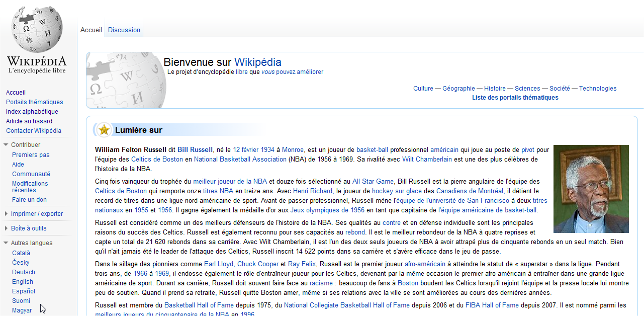This screenshot has width=644, height=316.
Task: Open Canadiens de Montréal link
Action: click(x=470, y=191)
